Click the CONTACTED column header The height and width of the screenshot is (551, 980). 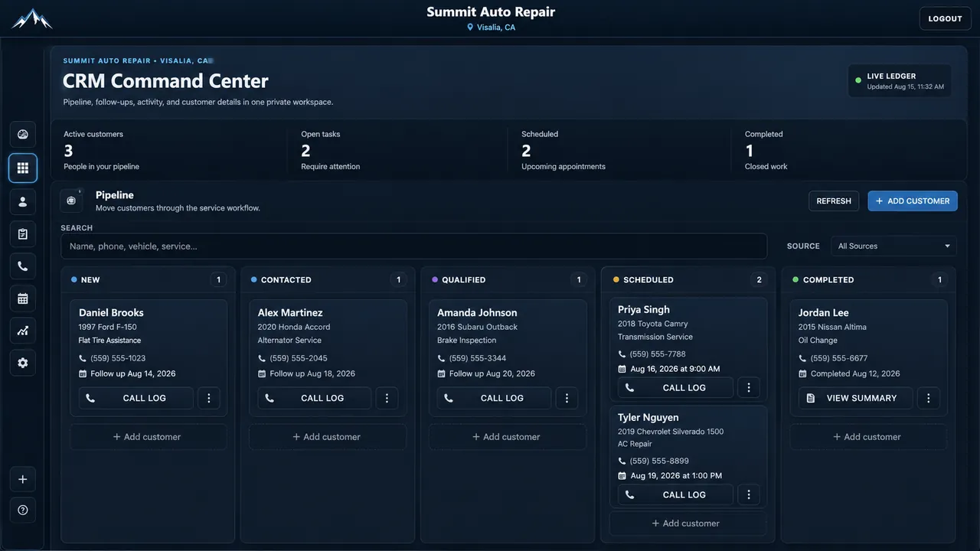click(x=328, y=279)
